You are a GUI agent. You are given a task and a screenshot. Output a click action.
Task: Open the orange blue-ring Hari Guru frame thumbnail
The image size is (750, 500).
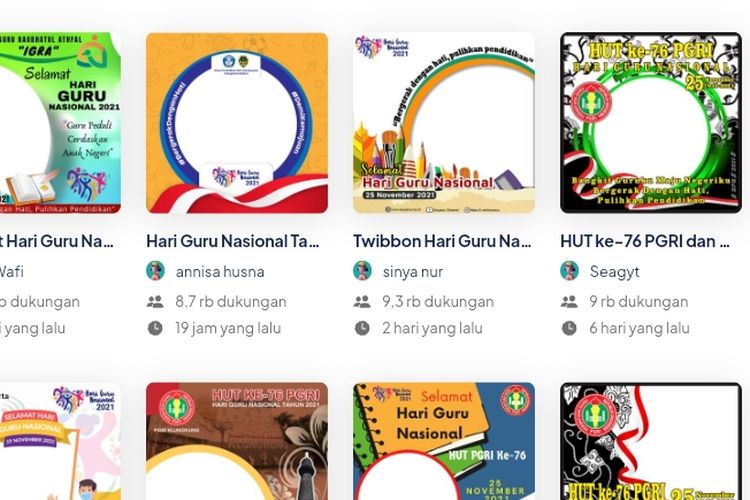[237, 123]
